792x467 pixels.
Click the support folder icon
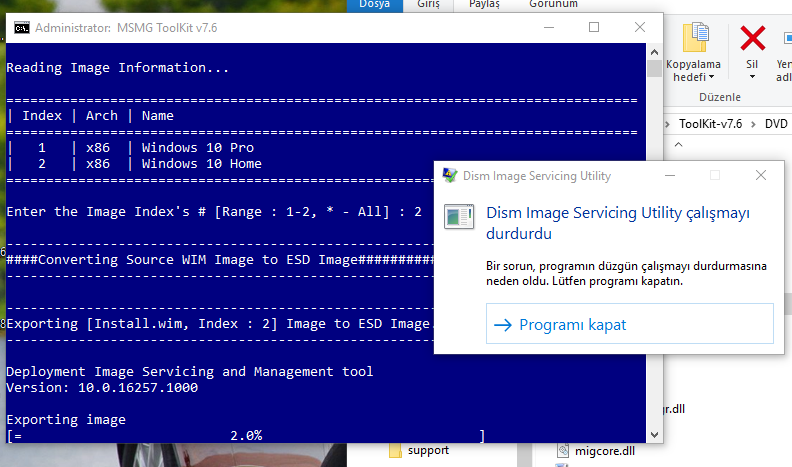(x=395, y=450)
